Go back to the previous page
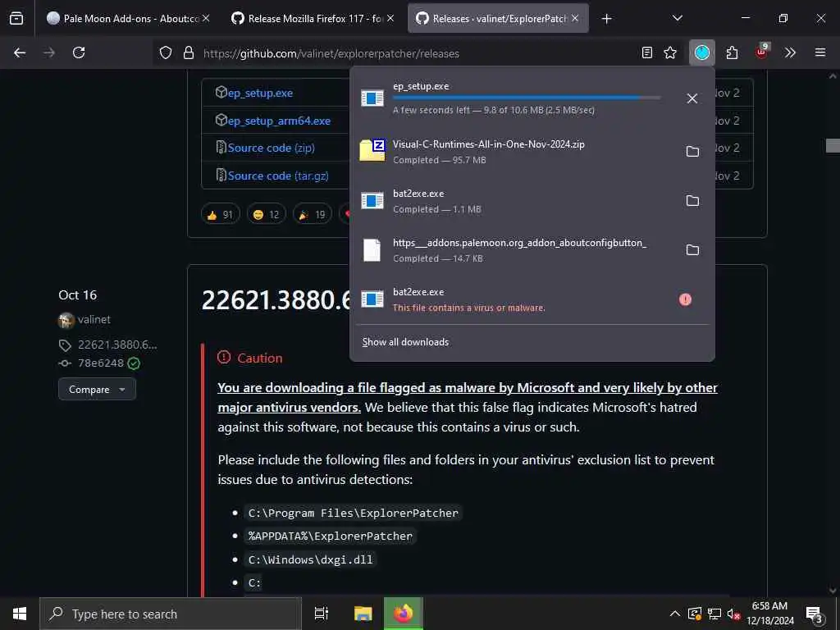This screenshot has width=840, height=630. pyautogui.click(x=20, y=52)
